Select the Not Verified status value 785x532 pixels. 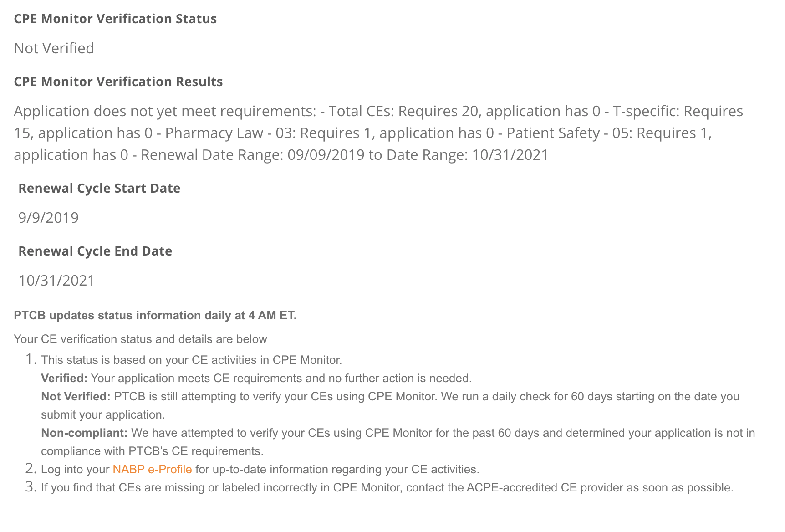pyautogui.click(x=54, y=48)
